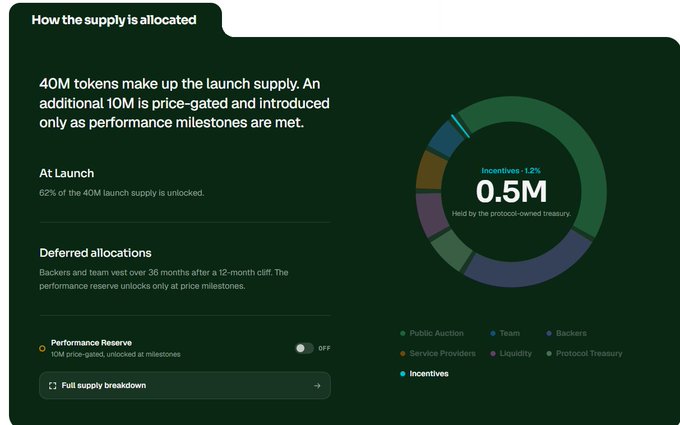Screen dimensions: 680x425
Task: Select the Backers legend item
Action: [x=566, y=333]
